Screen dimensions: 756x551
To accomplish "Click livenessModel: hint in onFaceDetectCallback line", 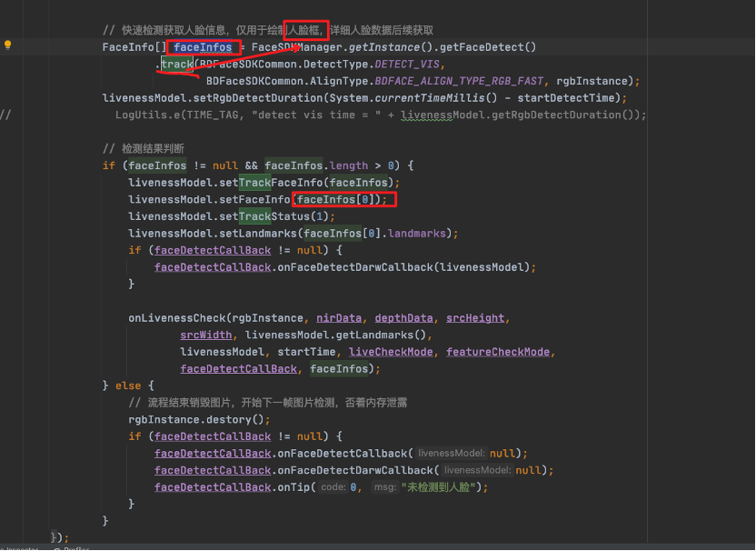I will click(452, 453).
